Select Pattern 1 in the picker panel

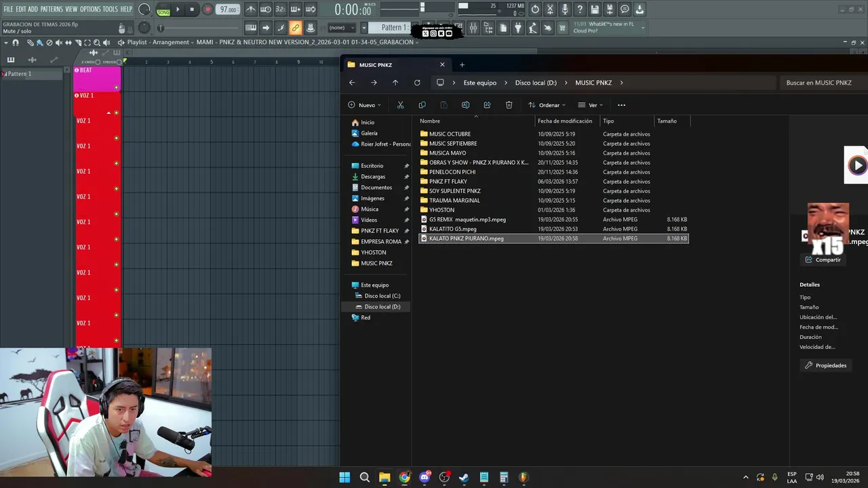tap(33, 74)
